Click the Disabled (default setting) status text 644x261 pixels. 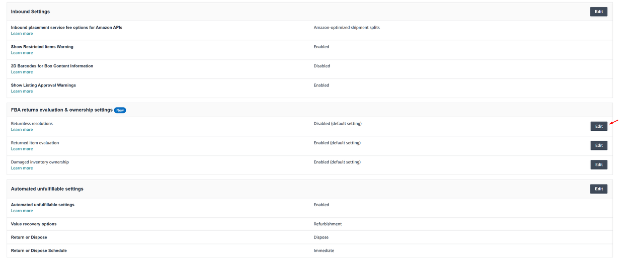click(x=337, y=124)
